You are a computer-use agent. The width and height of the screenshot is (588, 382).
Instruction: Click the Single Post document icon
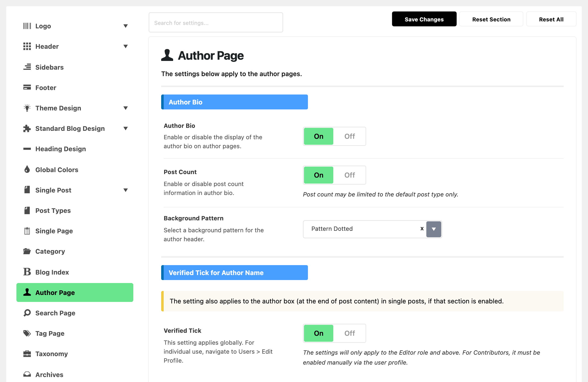(x=27, y=190)
